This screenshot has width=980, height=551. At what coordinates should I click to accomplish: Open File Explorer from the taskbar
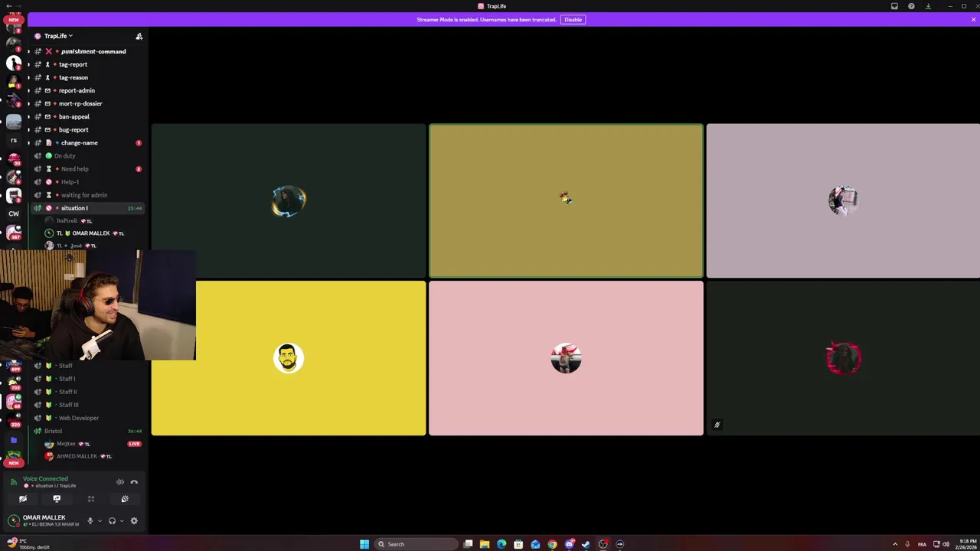[x=485, y=544]
